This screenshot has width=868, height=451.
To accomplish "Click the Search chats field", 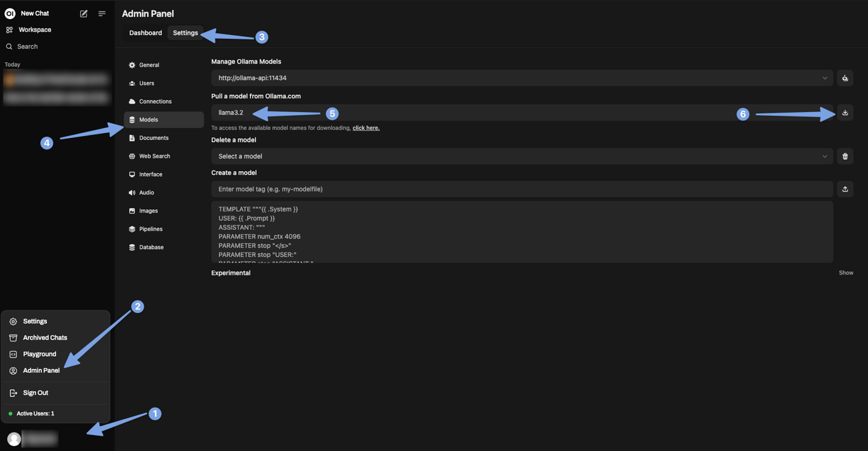I will (27, 46).
